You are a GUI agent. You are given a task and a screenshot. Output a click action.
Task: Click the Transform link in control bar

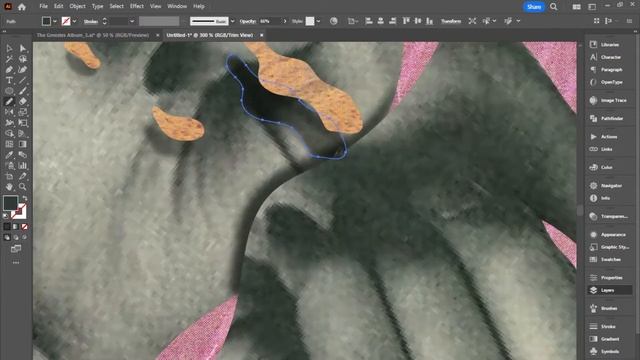coord(451,21)
